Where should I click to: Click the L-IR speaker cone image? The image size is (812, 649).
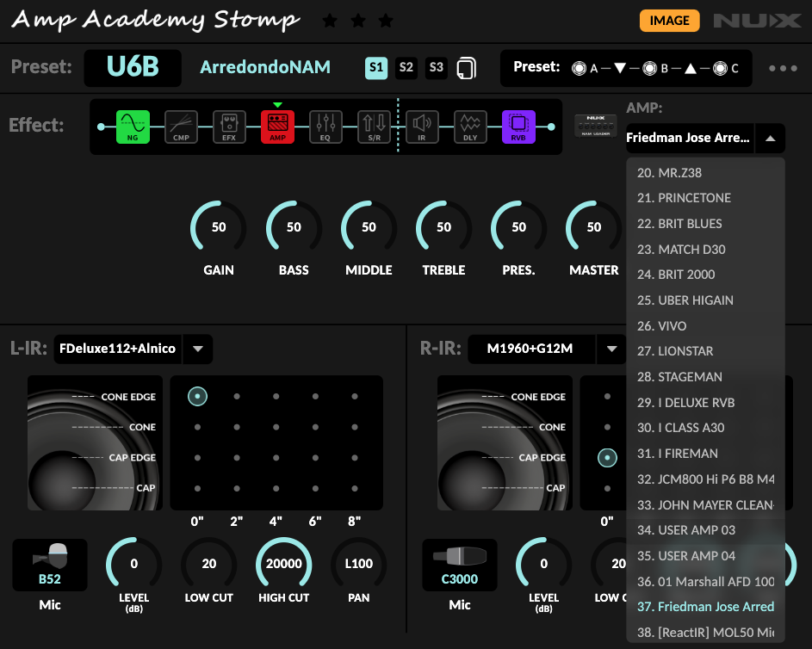click(x=95, y=443)
